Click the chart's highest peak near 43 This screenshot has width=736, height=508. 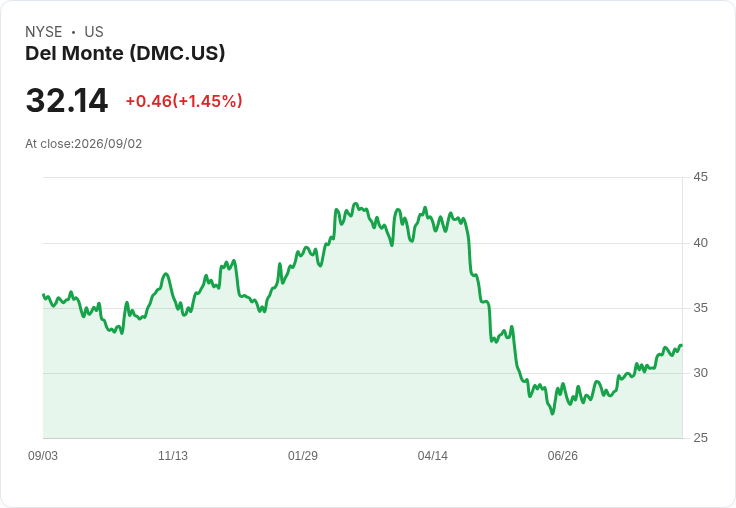pyautogui.click(x=355, y=204)
